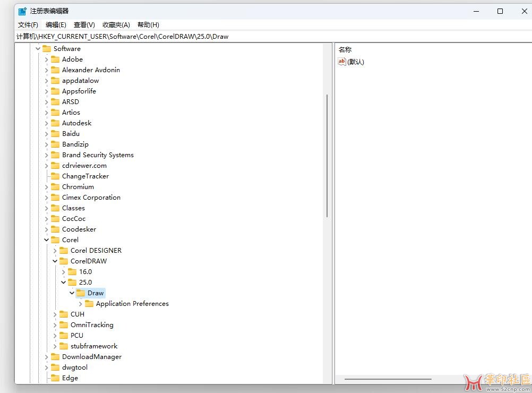Click the ChangeTracker folder icon
This screenshot has height=393, width=532.
55,176
